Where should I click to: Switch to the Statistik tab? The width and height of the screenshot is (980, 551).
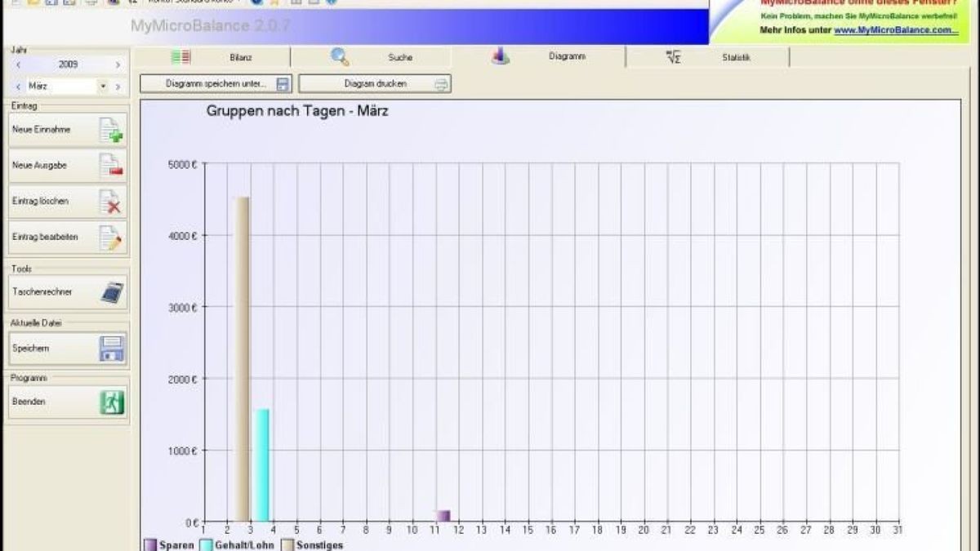(x=735, y=57)
